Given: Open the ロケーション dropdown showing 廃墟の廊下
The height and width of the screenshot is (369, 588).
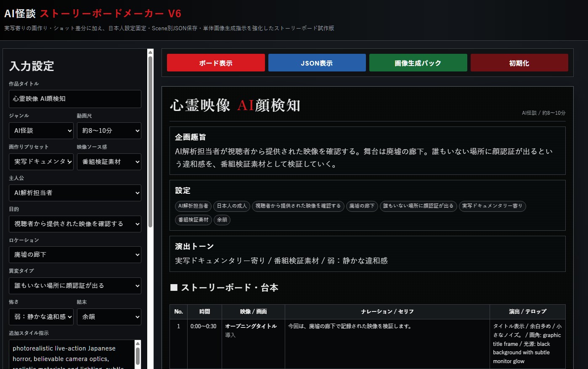Looking at the screenshot, I should (x=75, y=255).
